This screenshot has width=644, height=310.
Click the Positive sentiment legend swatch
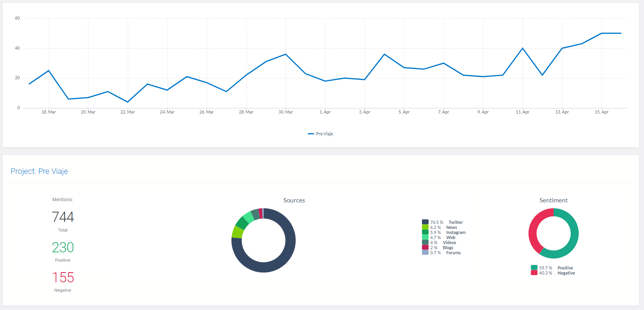tap(534, 267)
